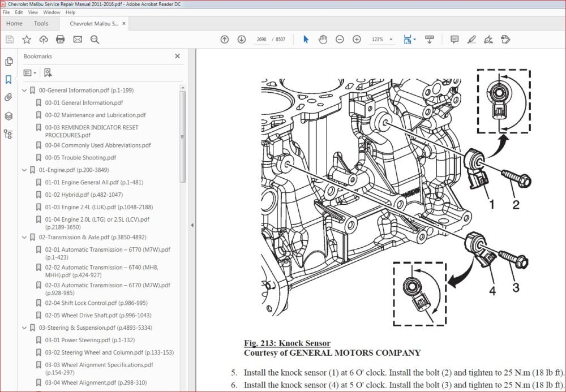
Task: Open the Window menu
Action: (52, 12)
